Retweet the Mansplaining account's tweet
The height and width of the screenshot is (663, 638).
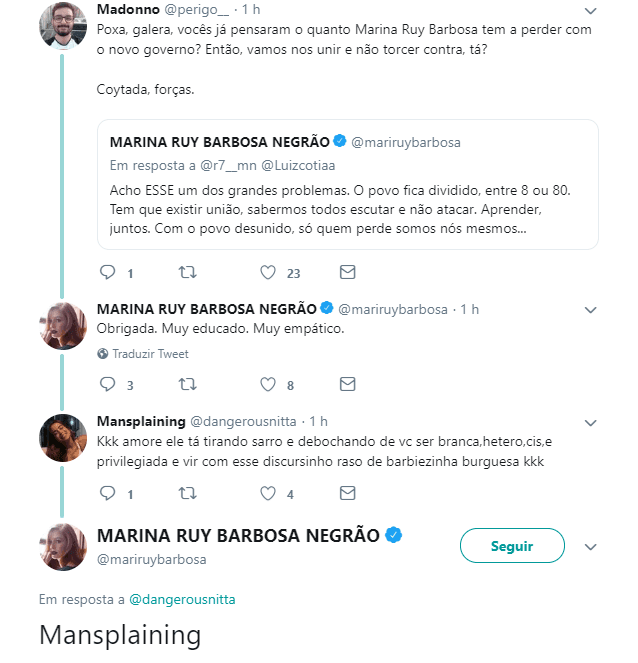click(x=187, y=493)
